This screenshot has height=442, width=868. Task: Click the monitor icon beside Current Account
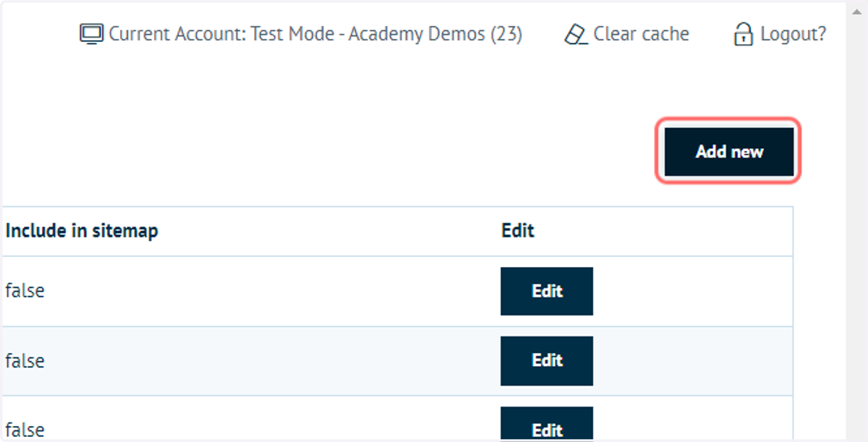(91, 34)
